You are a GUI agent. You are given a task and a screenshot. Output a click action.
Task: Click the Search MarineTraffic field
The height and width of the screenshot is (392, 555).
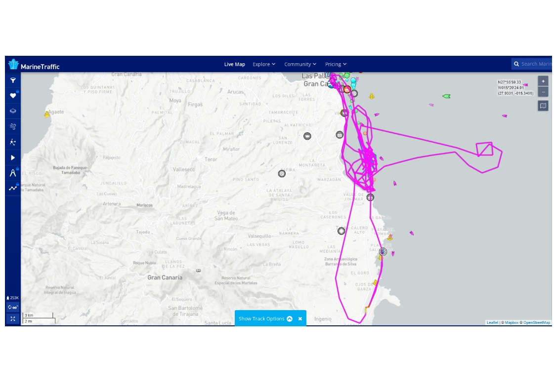(532, 64)
